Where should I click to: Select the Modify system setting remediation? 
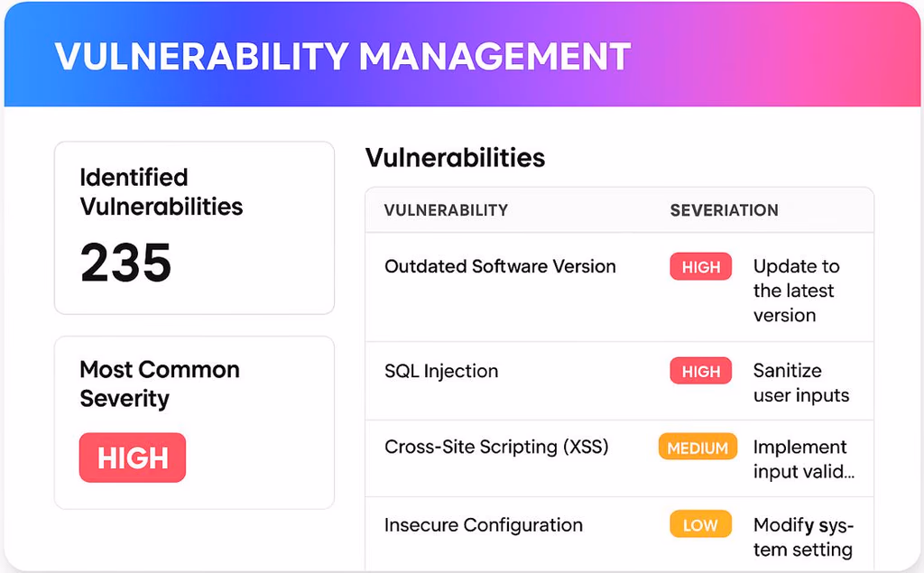click(803, 537)
